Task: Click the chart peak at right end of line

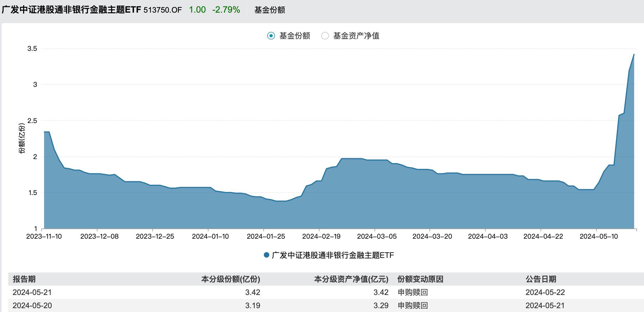Action: [x=634, y=54]
